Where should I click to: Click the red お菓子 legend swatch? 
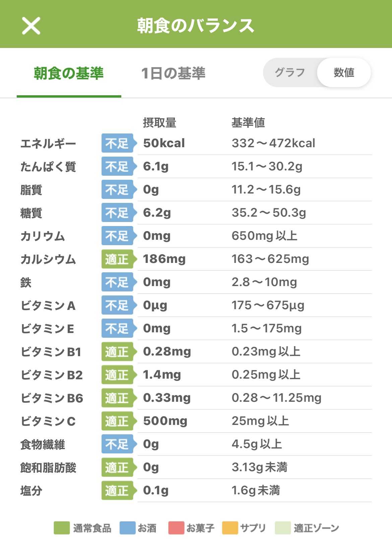pyautogui.click(x=176, y=528)
